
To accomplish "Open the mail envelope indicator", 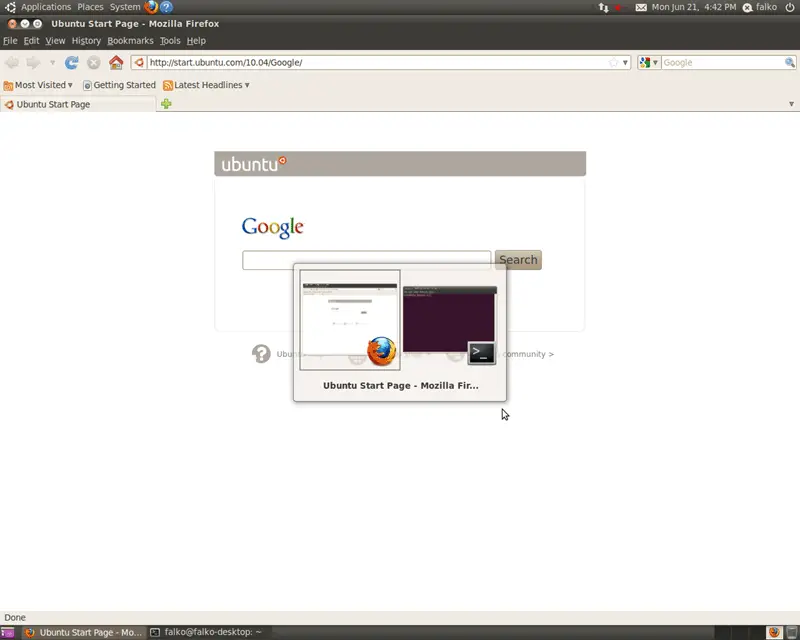I will click(641, 7).
